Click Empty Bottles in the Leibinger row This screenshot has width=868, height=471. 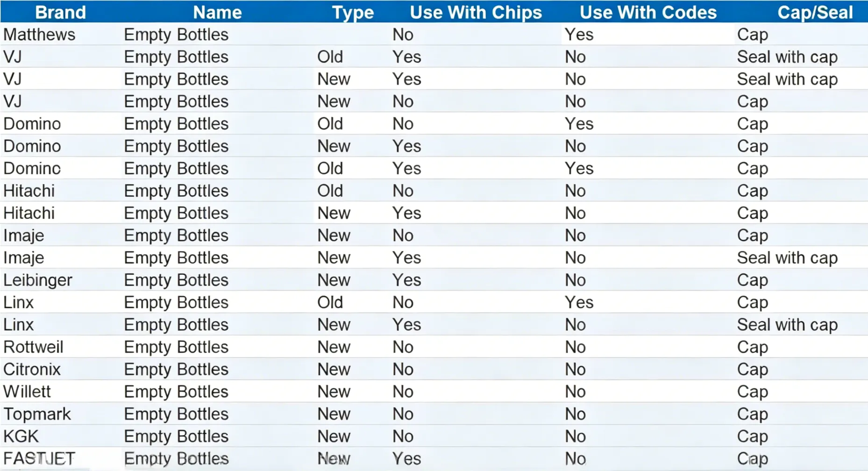[176, 280]
